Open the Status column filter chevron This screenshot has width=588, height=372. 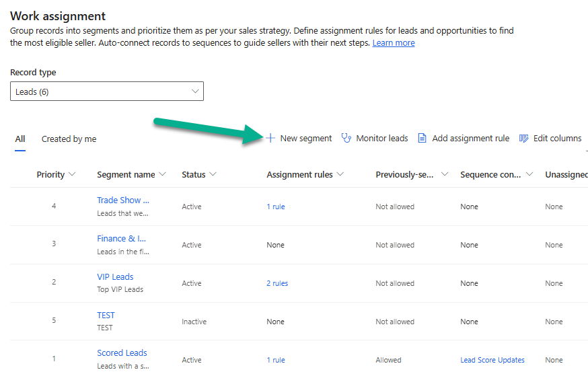(213, 174)
